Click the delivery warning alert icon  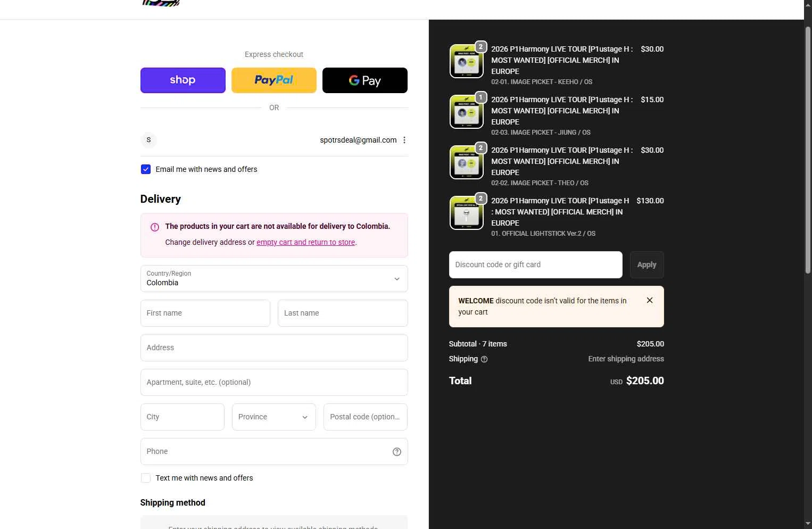[x=155, y=227]
